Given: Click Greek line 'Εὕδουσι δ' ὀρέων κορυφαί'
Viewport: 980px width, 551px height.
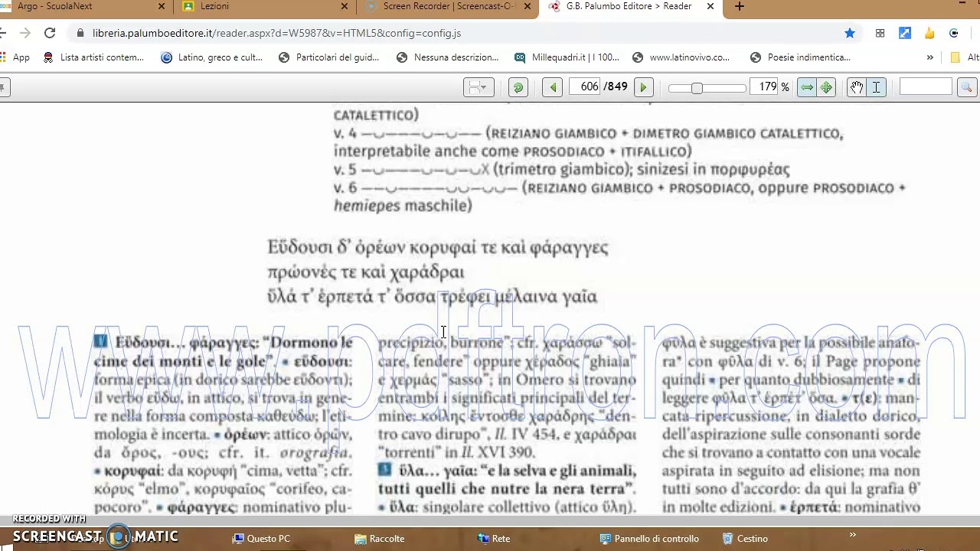Looking at the screenshot, I should (438, 247).
